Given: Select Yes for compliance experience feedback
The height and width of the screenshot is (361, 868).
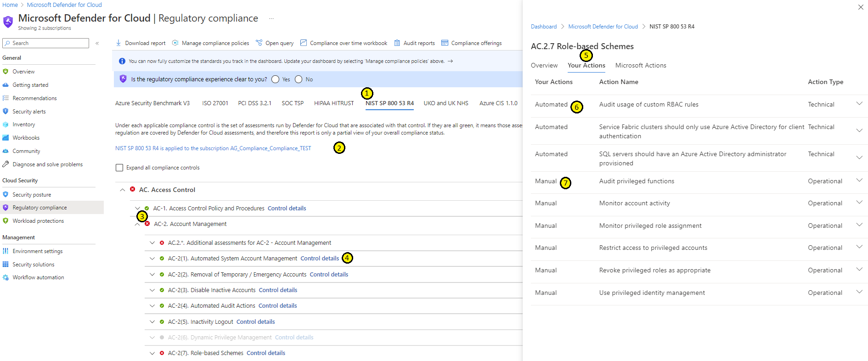Looking at the screenshot, I should (276, 79).
